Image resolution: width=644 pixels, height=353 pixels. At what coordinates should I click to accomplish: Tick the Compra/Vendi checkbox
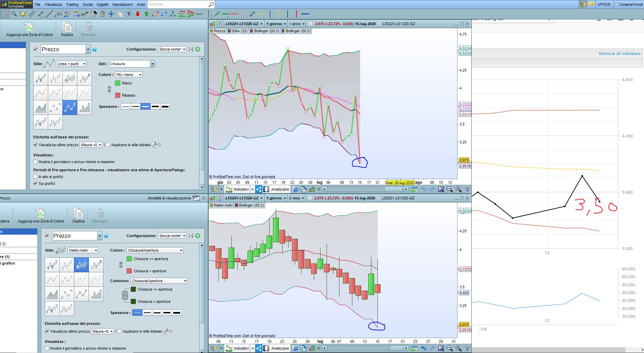(617, 4)
